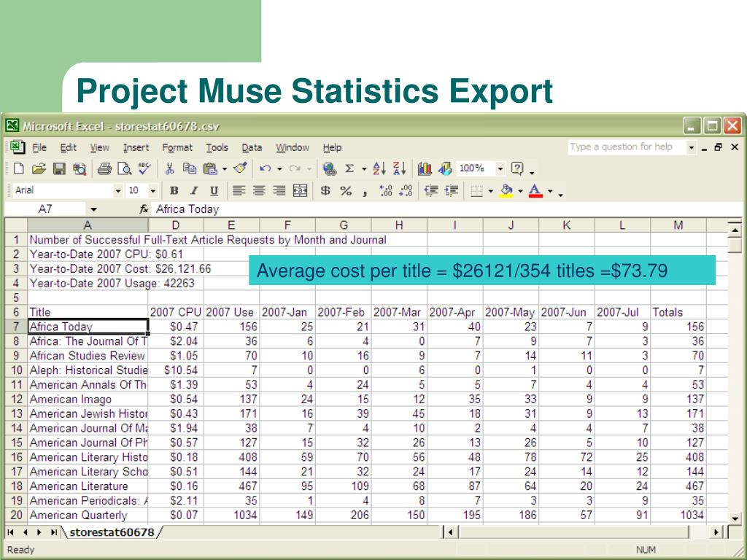Align text right
747x560 pixels.
tap(279, 191)
